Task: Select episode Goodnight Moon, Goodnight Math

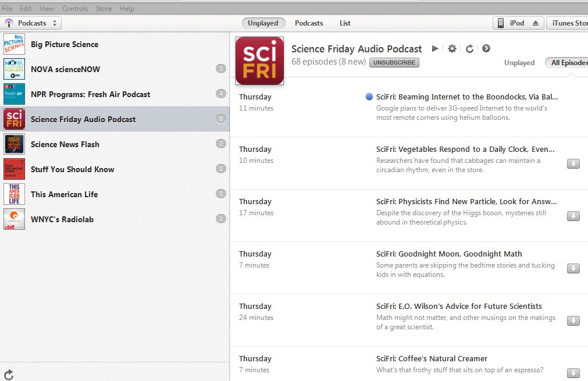Action: pos(409,268)
